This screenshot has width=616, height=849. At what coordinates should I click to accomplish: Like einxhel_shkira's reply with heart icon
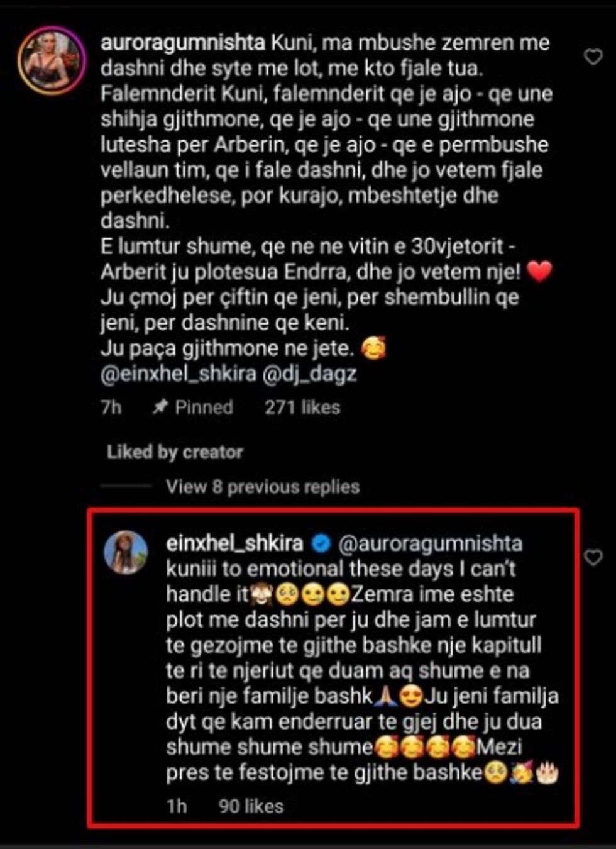pyautogui.click(x=593, y=557)
